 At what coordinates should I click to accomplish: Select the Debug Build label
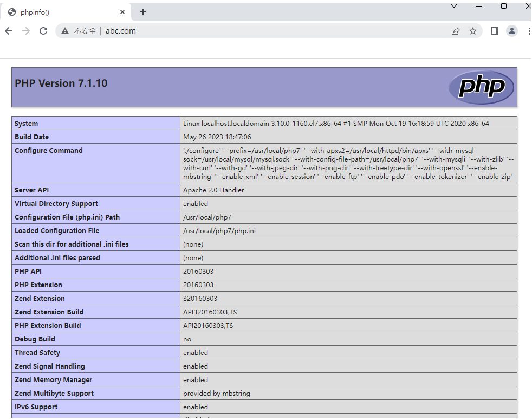coord(35,339)
